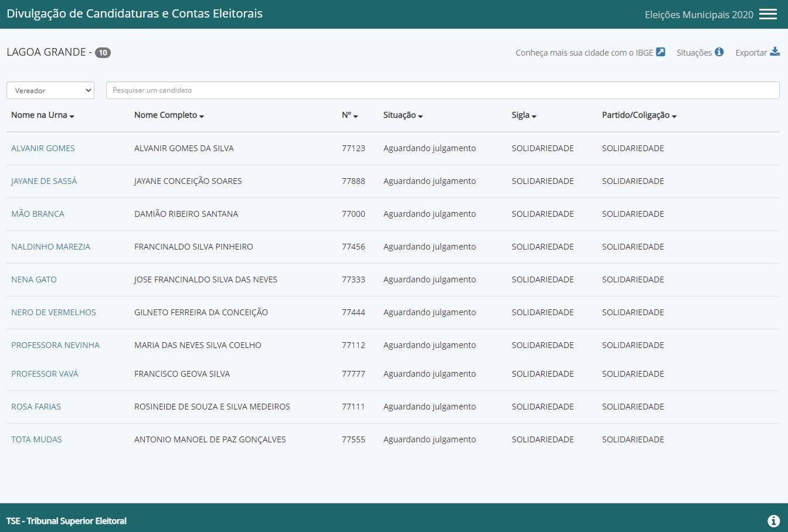Open candidate MÃO BRANCA
The image size is (788, 532).
pyautogui.click(x=38, y=214)
